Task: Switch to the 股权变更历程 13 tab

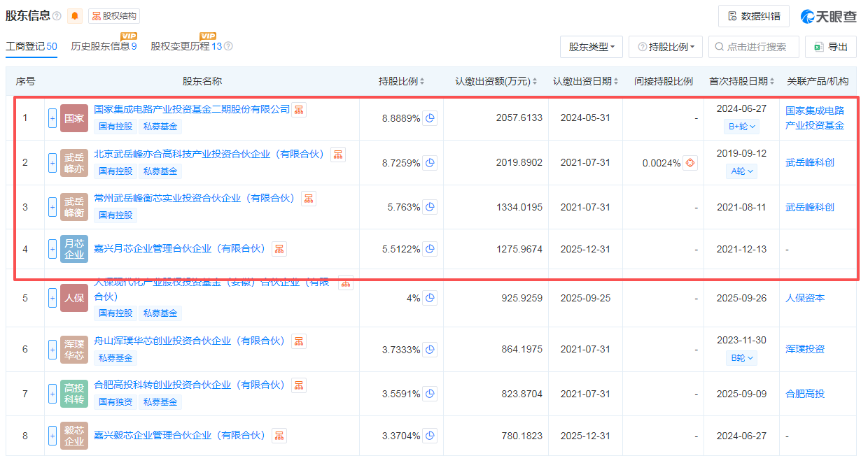Action: tap(186, 47)
